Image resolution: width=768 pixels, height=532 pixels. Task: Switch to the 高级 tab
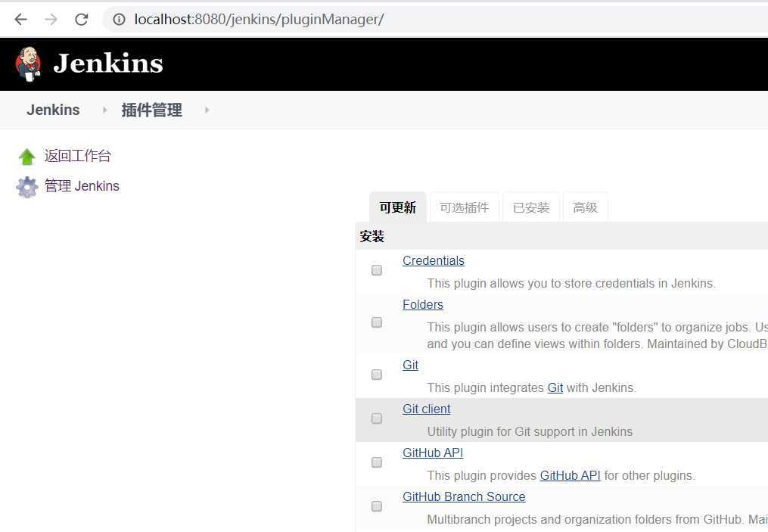[x=586, y=207]
